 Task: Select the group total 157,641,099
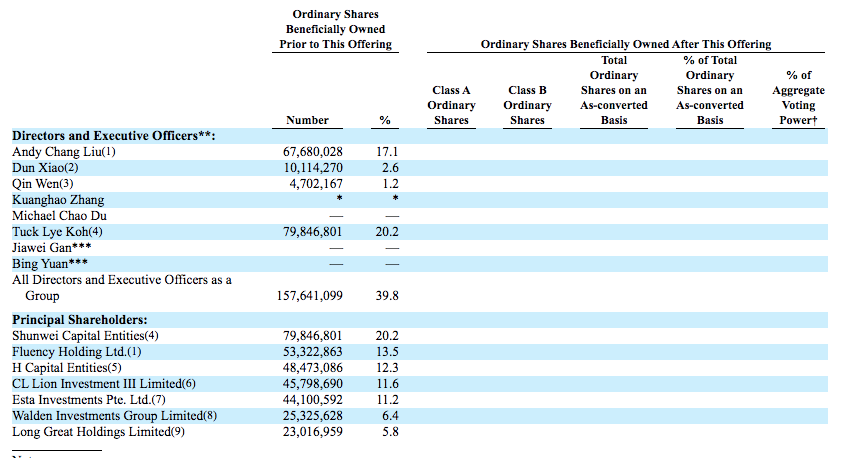pos(309,296)
